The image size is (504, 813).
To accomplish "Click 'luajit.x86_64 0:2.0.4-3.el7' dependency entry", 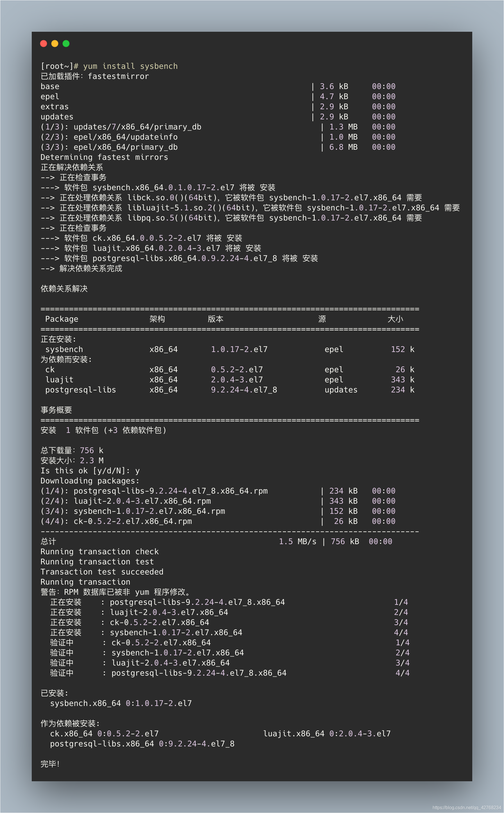I will (x=327, y=734).
